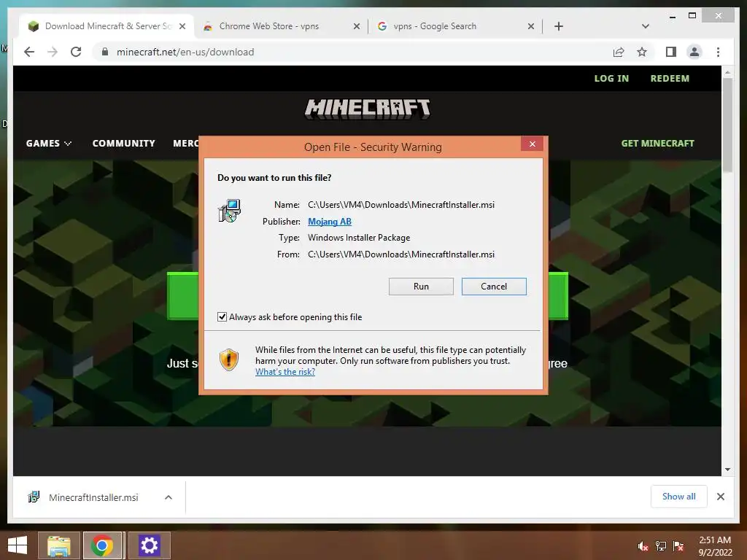Open MinecraftInstaller.msi in the downloads bar
747x560 pixels.
click(x=93, y=497)
